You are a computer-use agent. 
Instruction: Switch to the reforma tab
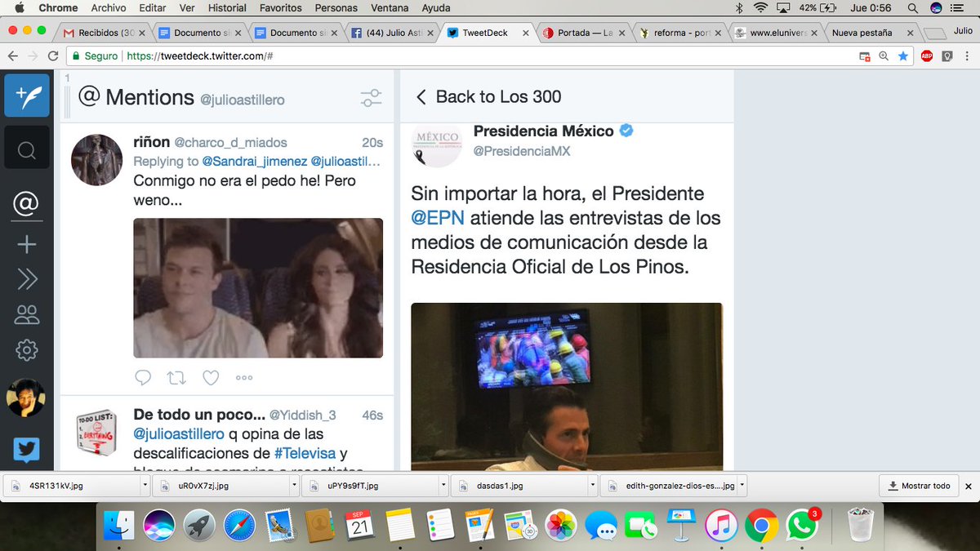tap(681, 33)
